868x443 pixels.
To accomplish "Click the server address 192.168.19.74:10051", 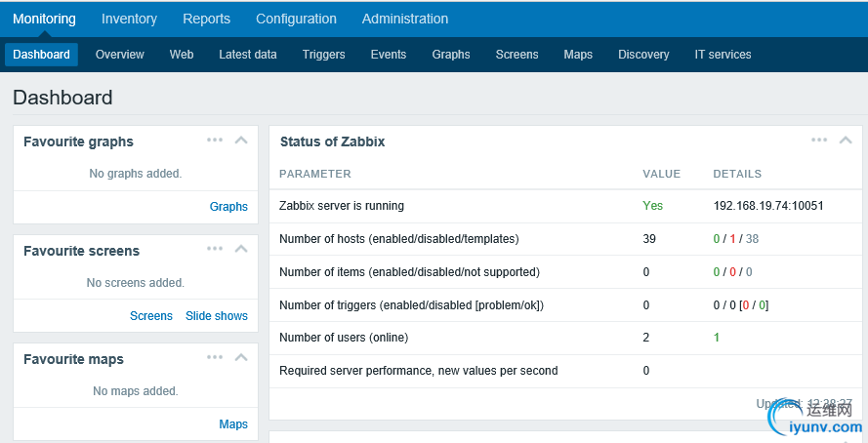I will [768, 206].
